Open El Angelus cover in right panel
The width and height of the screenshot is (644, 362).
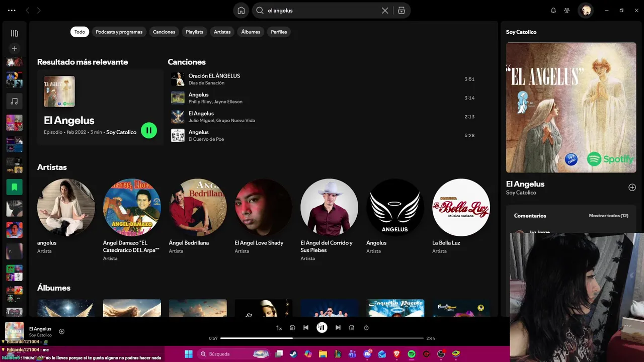point(571,108)
